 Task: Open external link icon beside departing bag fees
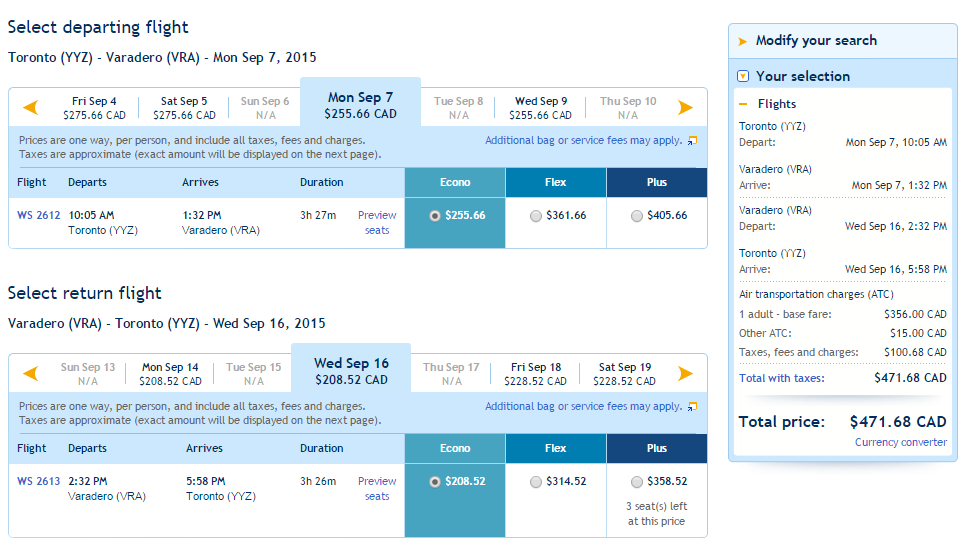pos(693,141)
